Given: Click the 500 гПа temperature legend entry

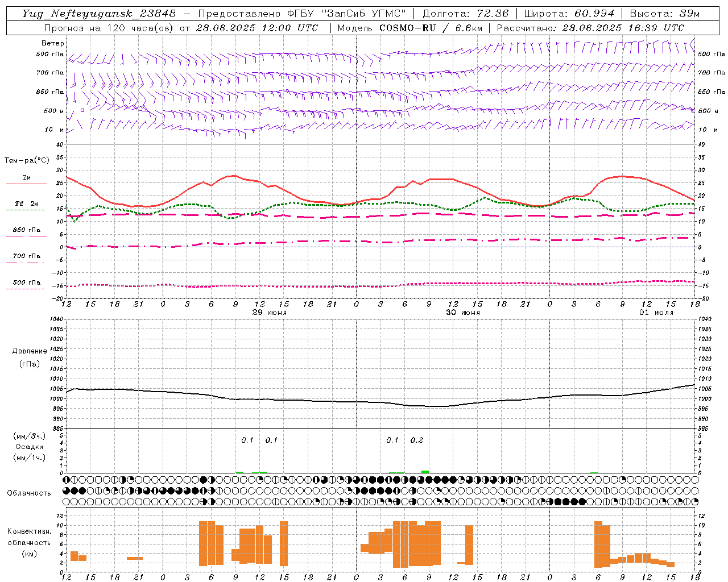Looking at the screenshot, I should coord(27,282).
